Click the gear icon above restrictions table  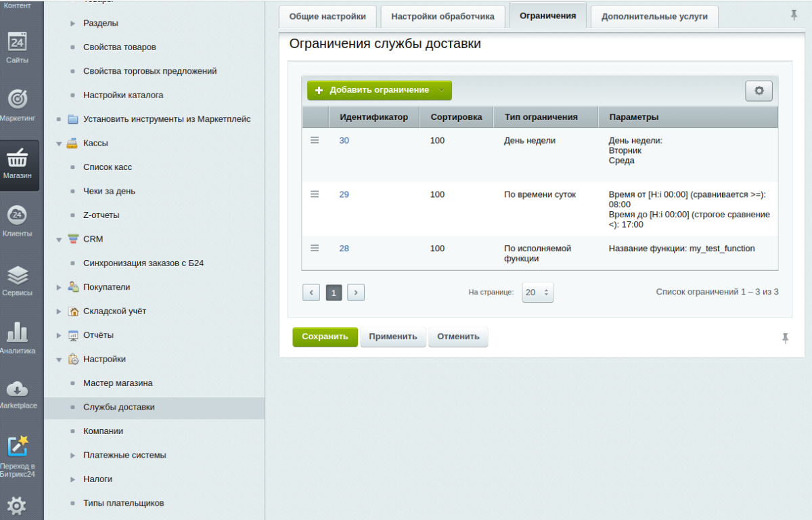(759, 90)
